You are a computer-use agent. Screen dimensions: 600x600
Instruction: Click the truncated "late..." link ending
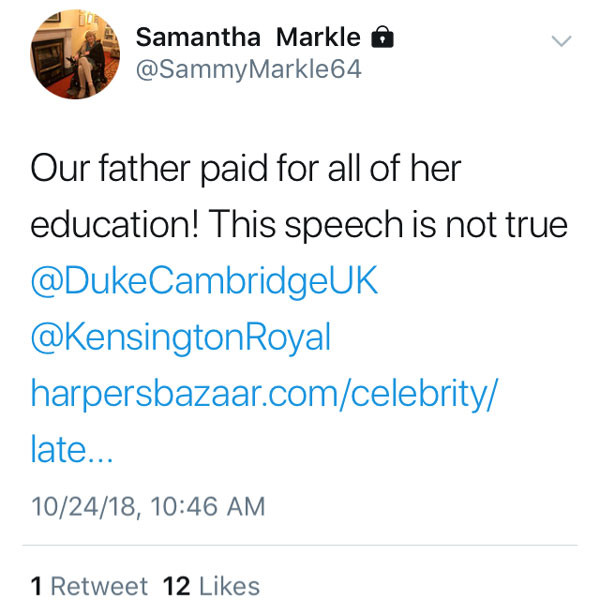(x=71, y=450)
